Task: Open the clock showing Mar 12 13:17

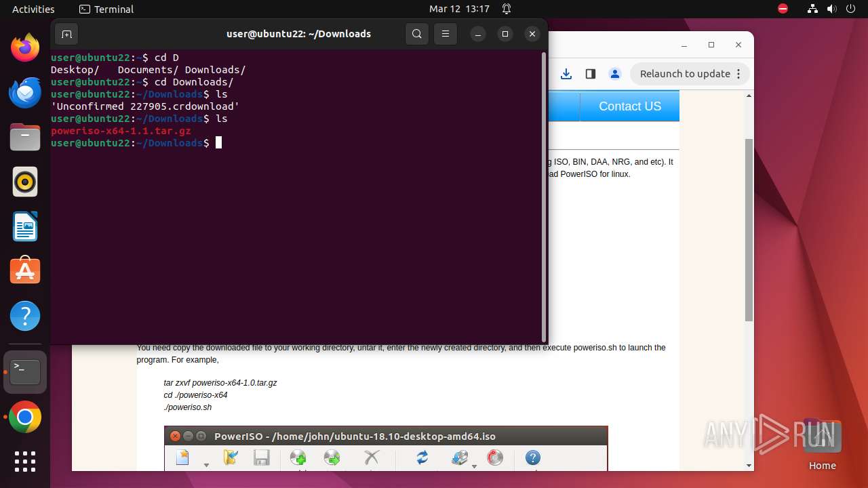Action: [459, 9]
